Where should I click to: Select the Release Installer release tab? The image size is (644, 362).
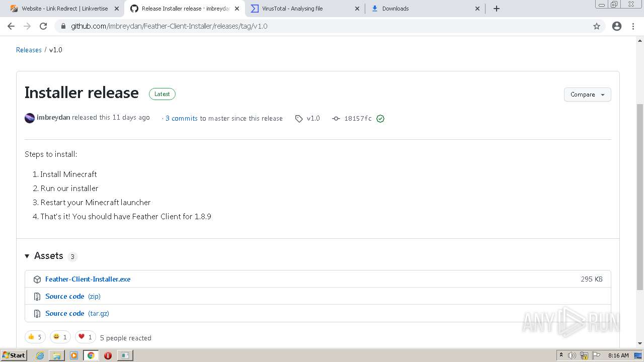tap(185, 9)
